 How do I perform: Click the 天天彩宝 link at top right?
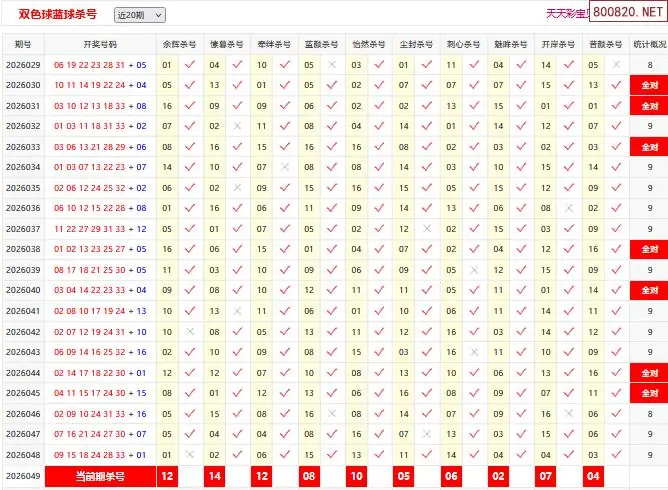tap(566, 14)
